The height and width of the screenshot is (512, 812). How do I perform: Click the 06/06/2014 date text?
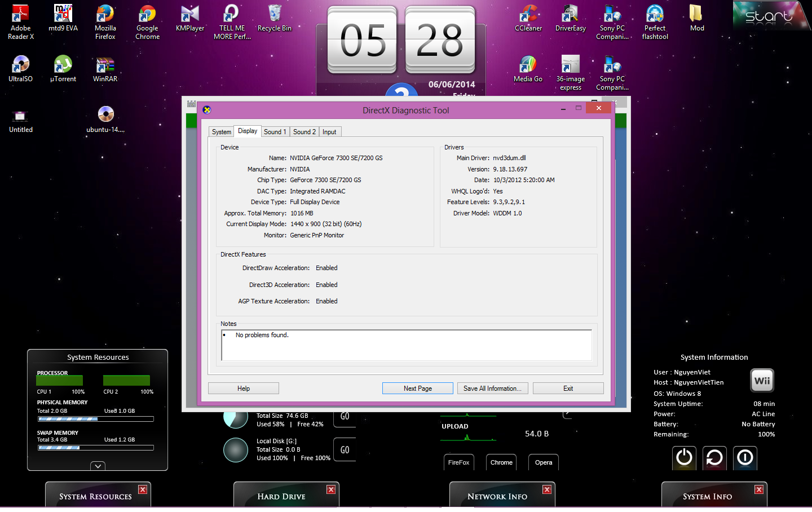click(x=452, y=85)
